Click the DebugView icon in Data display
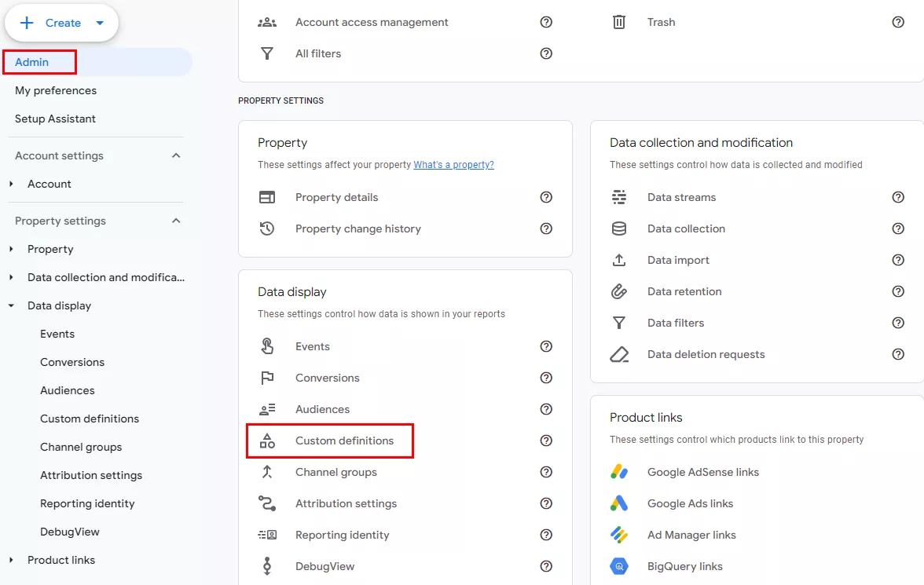 [267, 566]
